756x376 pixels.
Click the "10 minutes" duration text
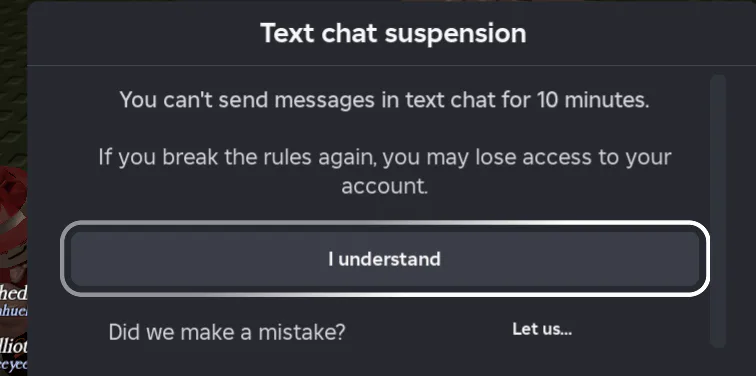pyautogui.click(x=592, y=100)
